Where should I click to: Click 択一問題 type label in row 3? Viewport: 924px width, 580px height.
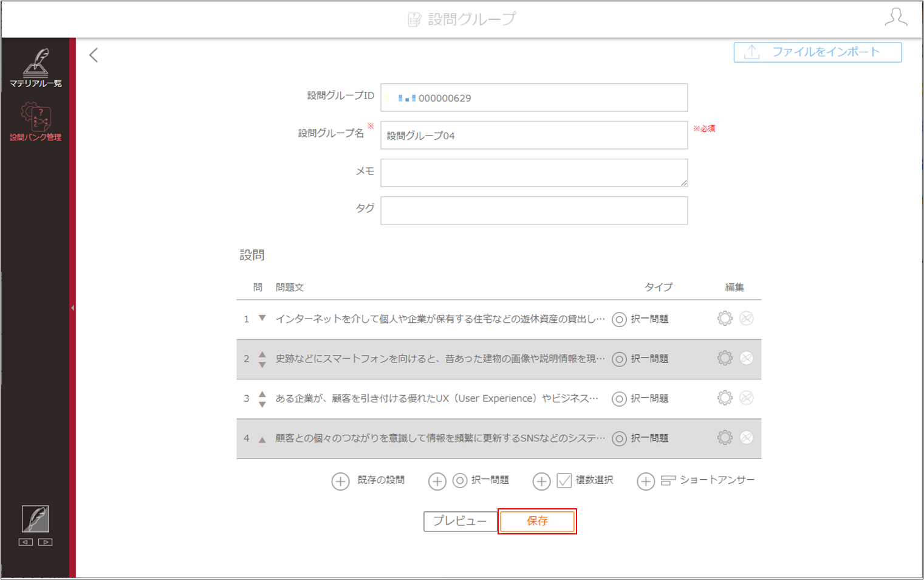[x=649, y=398]
